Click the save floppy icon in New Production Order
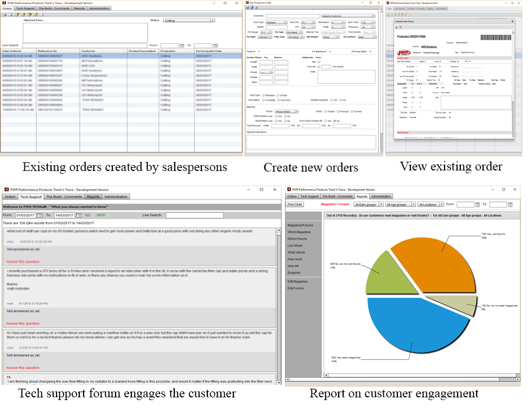 pyautogui.click(x=248, y=8)
